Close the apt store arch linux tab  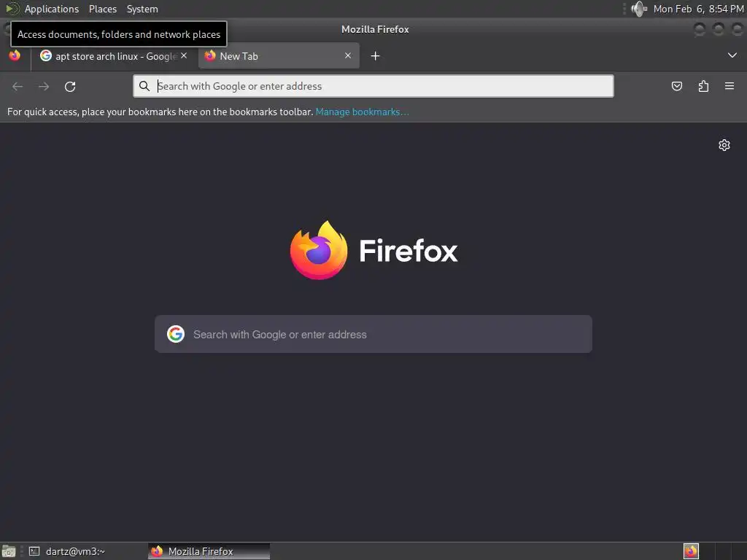click(x=184, y=55)
